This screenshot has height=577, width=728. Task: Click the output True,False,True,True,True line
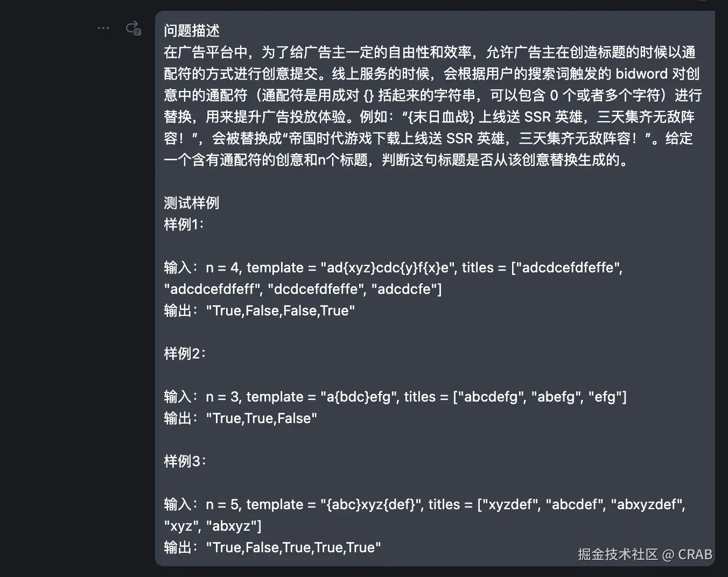(293, 547)
